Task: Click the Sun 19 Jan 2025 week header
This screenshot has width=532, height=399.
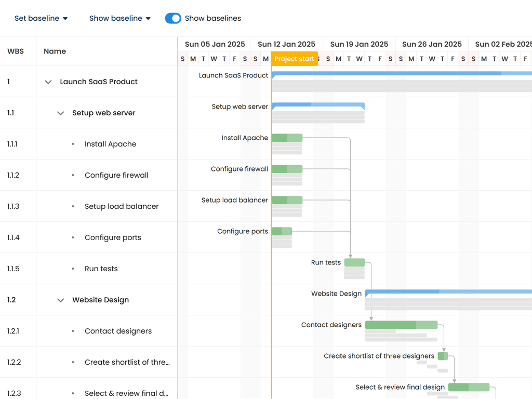Action: 359,44
